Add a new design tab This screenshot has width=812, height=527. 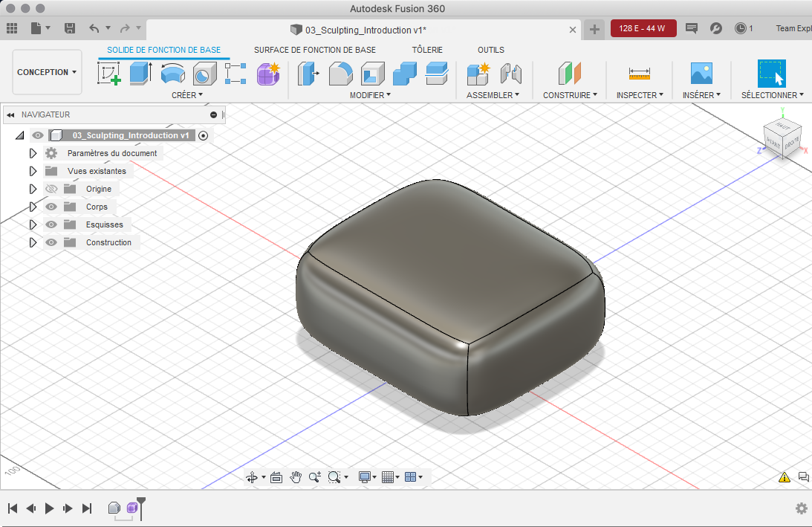(594, 30)
